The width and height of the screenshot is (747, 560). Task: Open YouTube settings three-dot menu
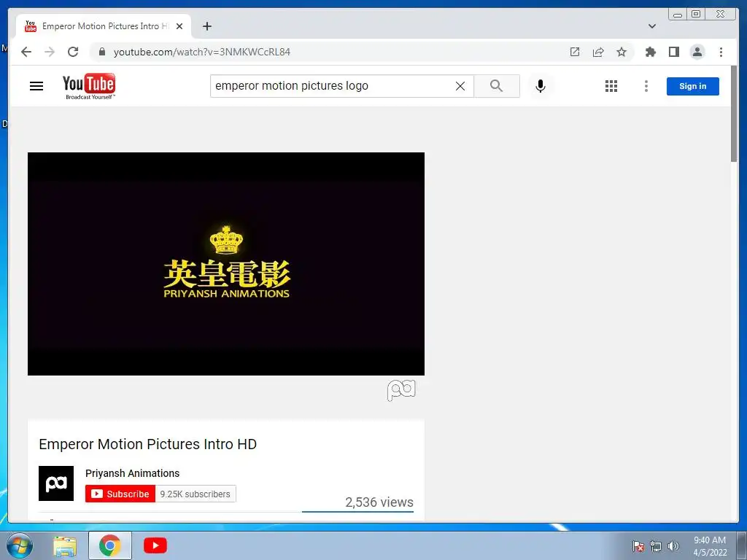point(646,86)
